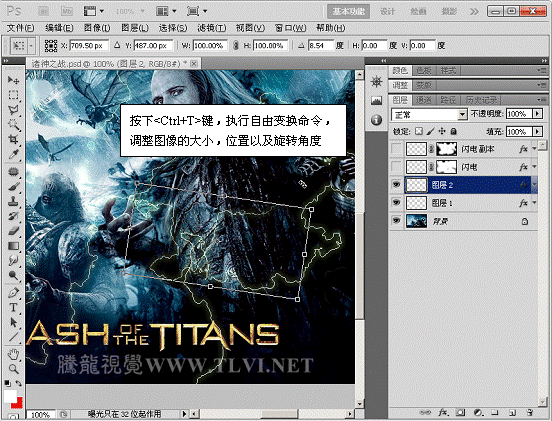This screenshot has height=421, width=552.
Task: Open the blend mode 正常 dropdown
Action: point(462,114)
